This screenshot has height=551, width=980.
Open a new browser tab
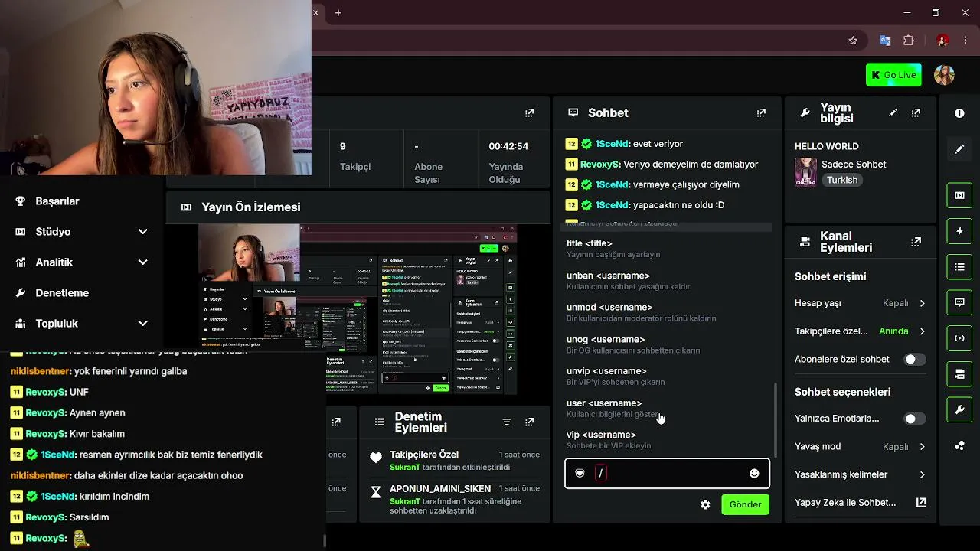[338, 13]
